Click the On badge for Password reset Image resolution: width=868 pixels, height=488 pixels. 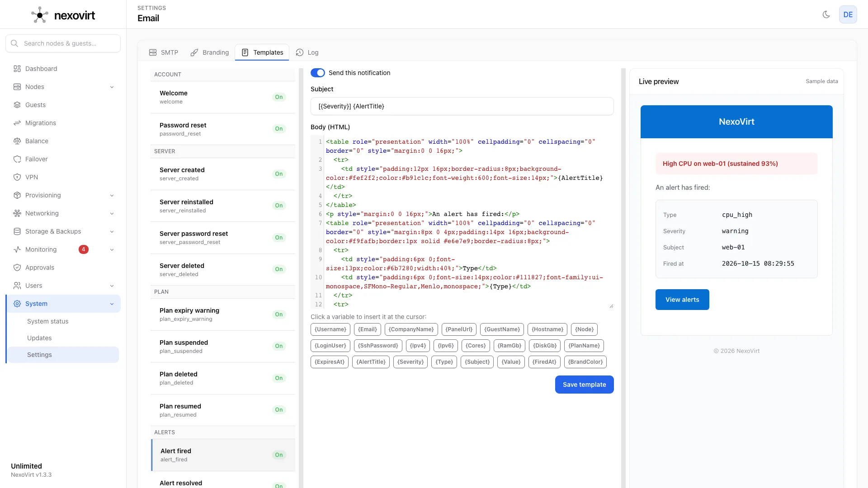(x=279, y=129)
